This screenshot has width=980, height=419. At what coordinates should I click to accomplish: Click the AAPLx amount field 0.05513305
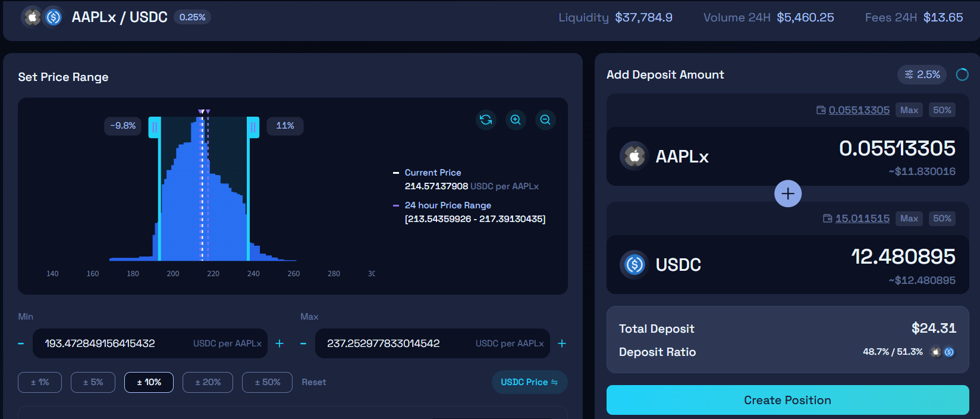pyautogui.click(x=897, y=148)
